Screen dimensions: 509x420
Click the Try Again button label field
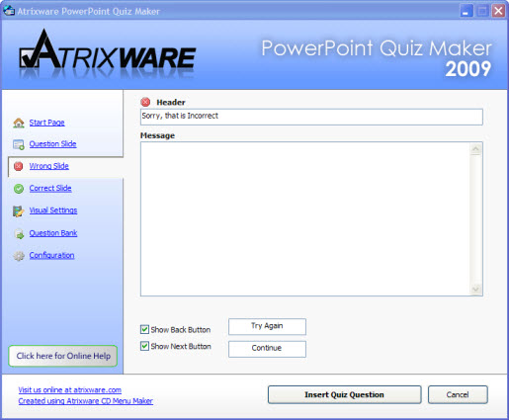267,326
